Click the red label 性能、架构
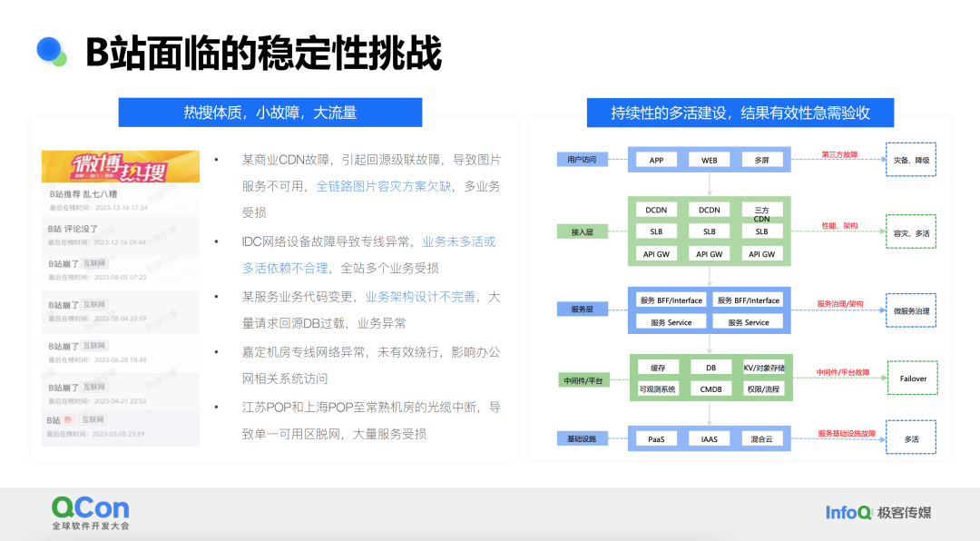 pyautogui.click(x=840, y=226)
